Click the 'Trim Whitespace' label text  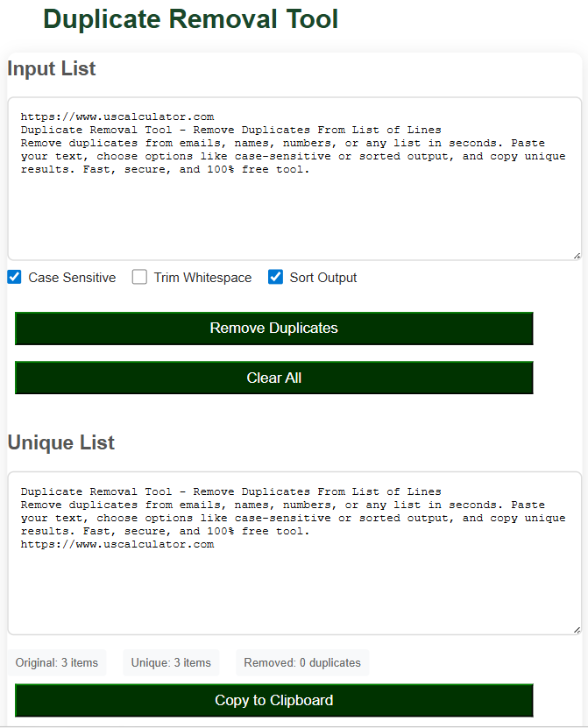[202, 278]
